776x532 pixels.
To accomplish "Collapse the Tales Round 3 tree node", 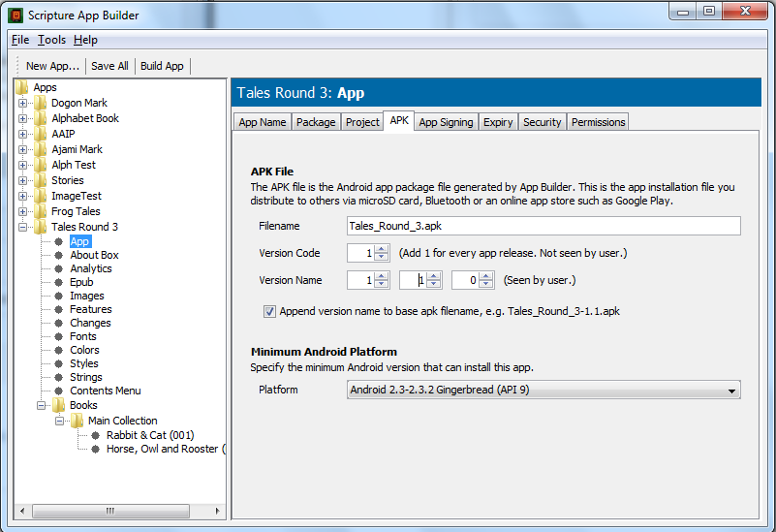I will coord(23,227).
